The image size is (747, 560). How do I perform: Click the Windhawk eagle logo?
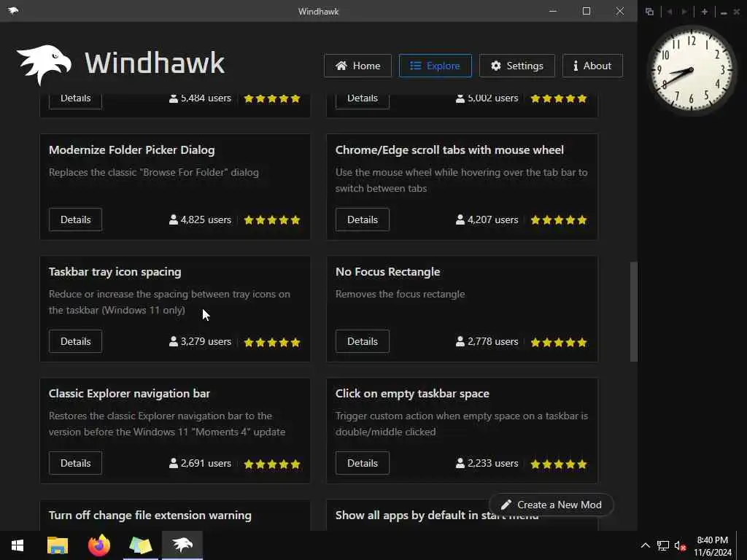pos(44,64)
